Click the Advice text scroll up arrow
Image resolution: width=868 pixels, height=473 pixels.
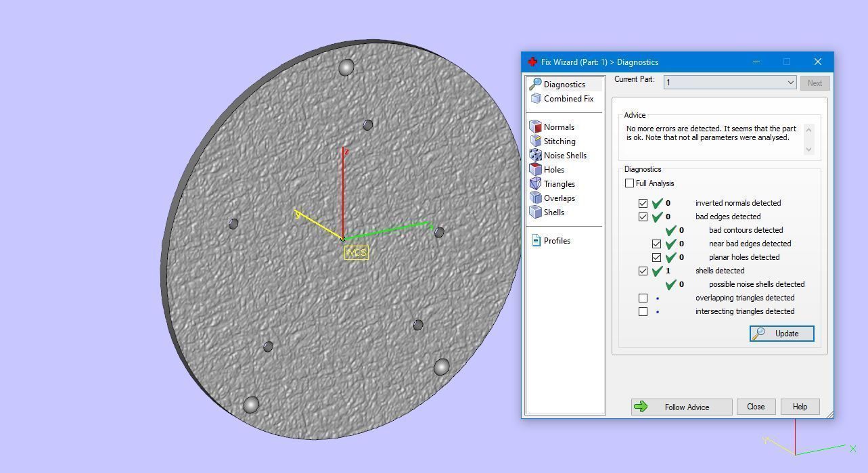[808, 129]
